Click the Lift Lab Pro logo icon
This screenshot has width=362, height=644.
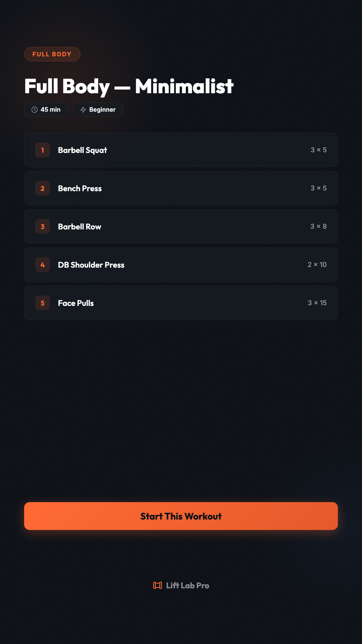pos(158,585)
